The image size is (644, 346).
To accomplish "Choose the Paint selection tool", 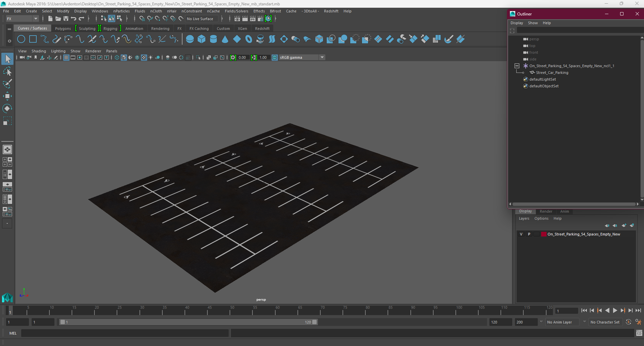I will click(x=7, y=84).
